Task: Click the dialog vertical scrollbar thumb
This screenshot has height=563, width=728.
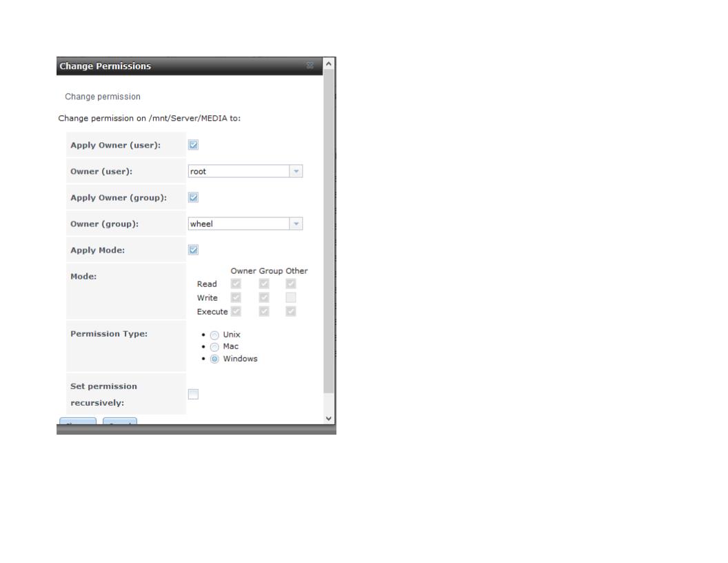Action: coord(329,230)
